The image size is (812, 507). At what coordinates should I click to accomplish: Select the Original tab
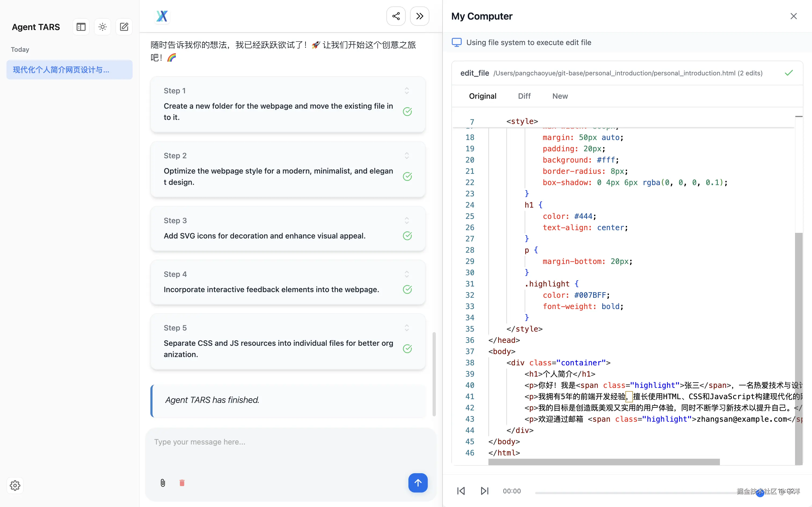(483, 96)
